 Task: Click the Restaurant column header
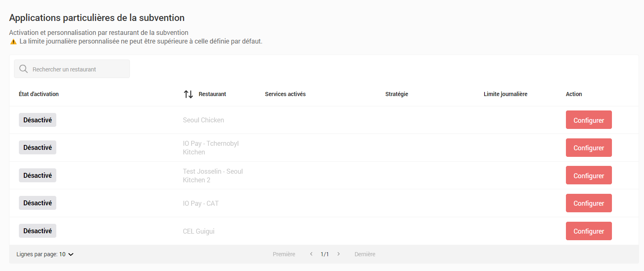pyautogui.click(x=212, y=94)
